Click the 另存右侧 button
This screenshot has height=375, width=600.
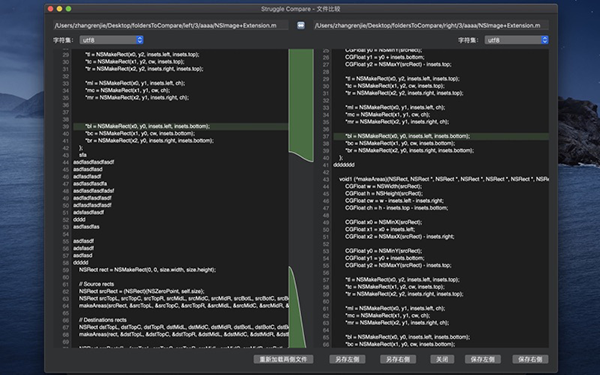click(398, 359)
